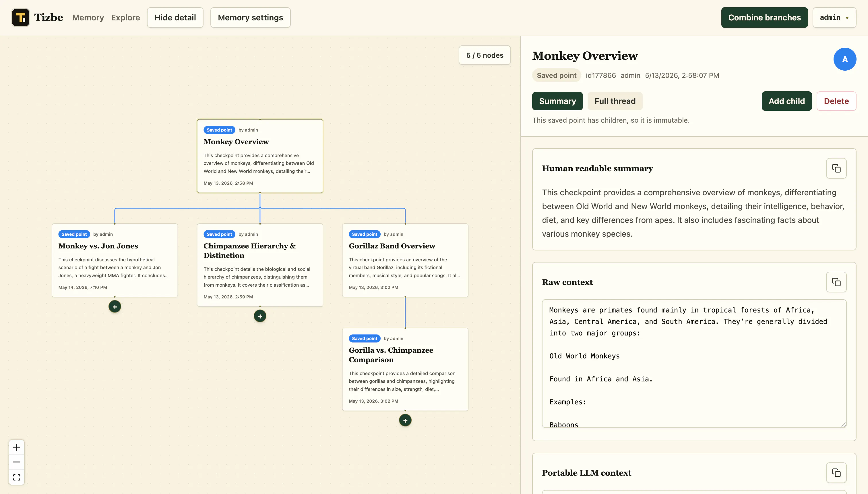Click the May 13, 2026, 2:59 PM timestamp
The image size is (868, 494).
click(228, 297)
